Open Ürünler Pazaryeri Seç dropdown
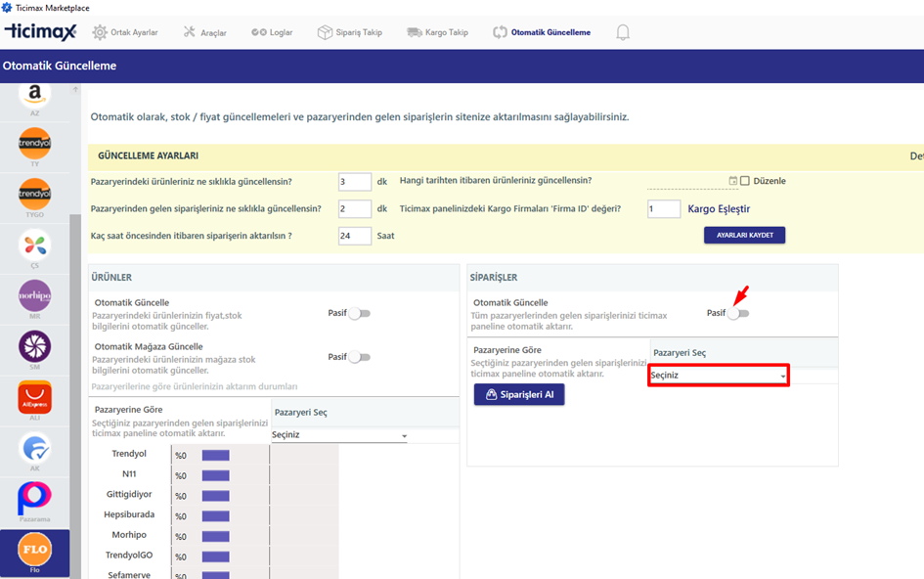Viewport: 924px width, 579px height. point(339,435)
